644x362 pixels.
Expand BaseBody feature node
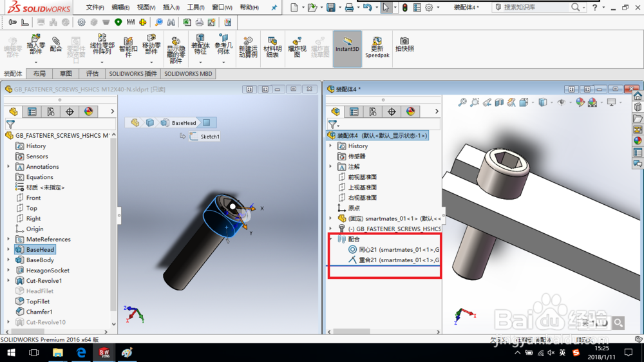(x=8, y=260)
